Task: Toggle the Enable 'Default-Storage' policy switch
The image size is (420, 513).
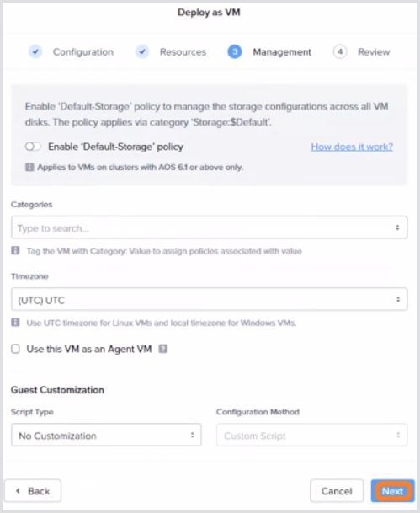Action: pyautogui.click(x=33, y=147)
